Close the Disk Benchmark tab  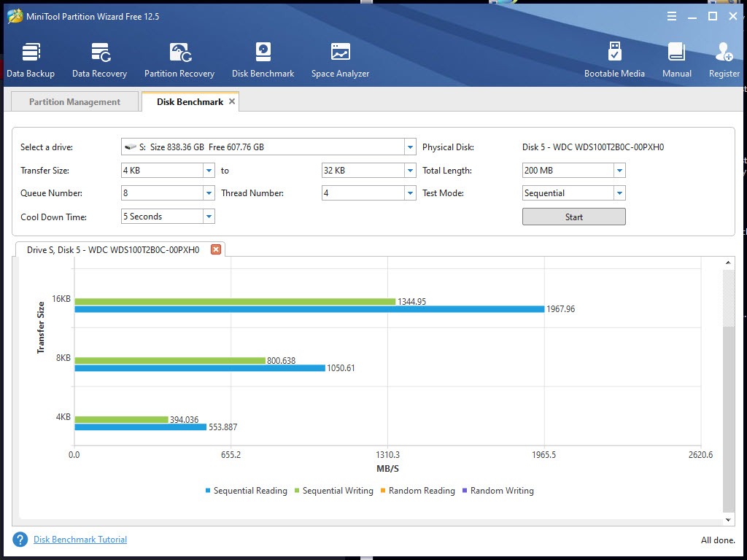(x=232, y=101)
